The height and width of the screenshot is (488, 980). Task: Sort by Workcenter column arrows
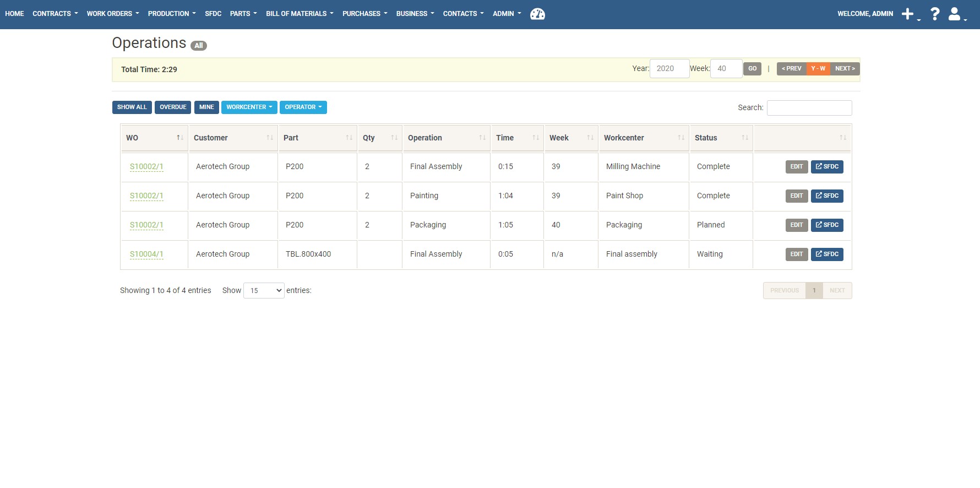(681, 138)
